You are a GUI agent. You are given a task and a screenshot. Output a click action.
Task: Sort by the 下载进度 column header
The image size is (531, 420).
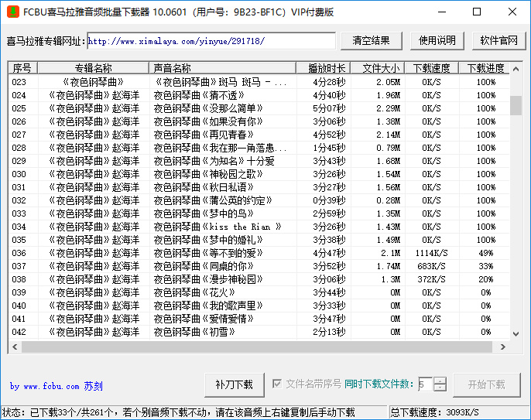click(485, 68)
